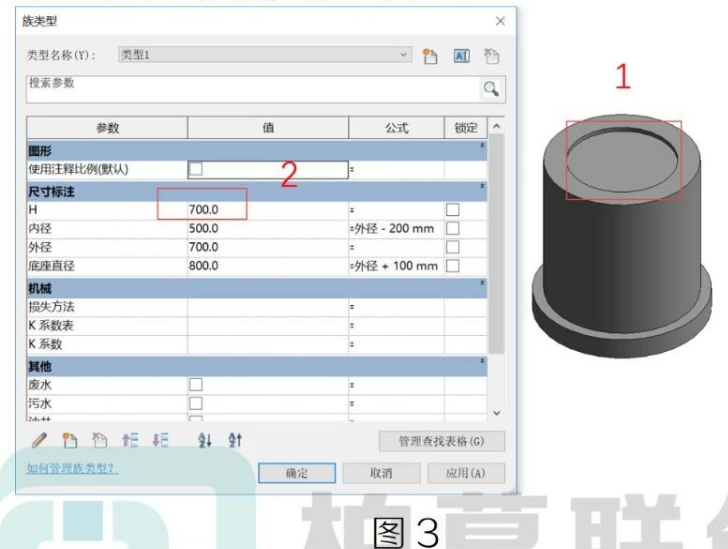Click the 应用(A) button
The width and height of the screenshot is (728, 549).
click(466, 473)
